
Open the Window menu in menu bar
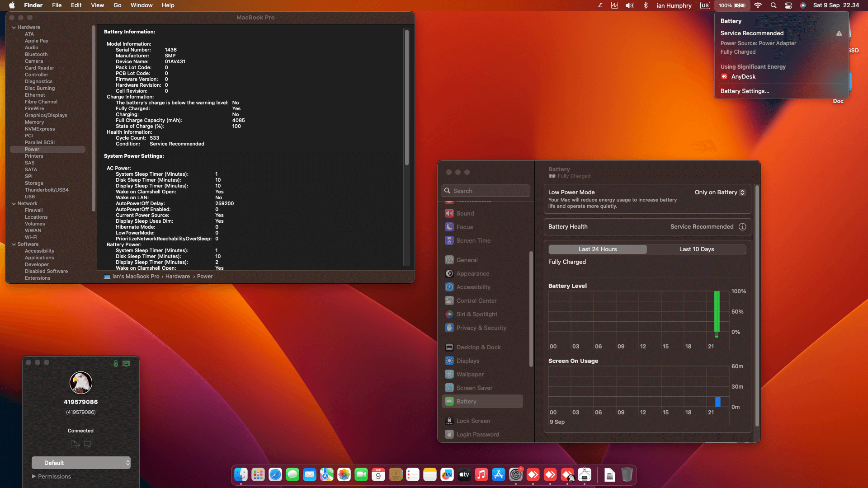(x=142, y=5)
